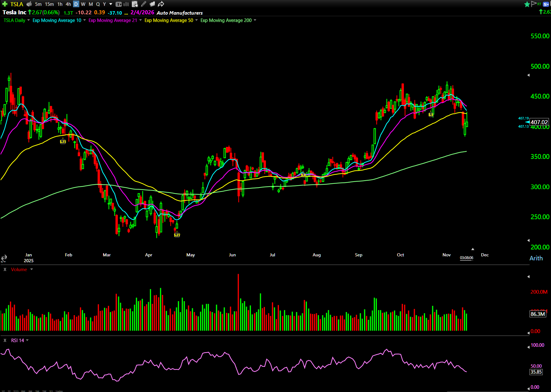
Task: Switch to the weekly W timeframe
Action: 83,4
